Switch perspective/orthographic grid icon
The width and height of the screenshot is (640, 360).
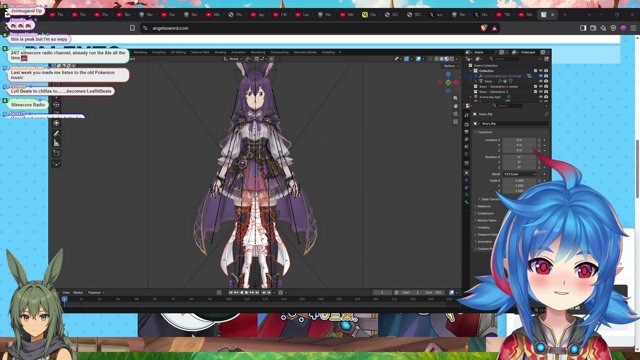456,122
